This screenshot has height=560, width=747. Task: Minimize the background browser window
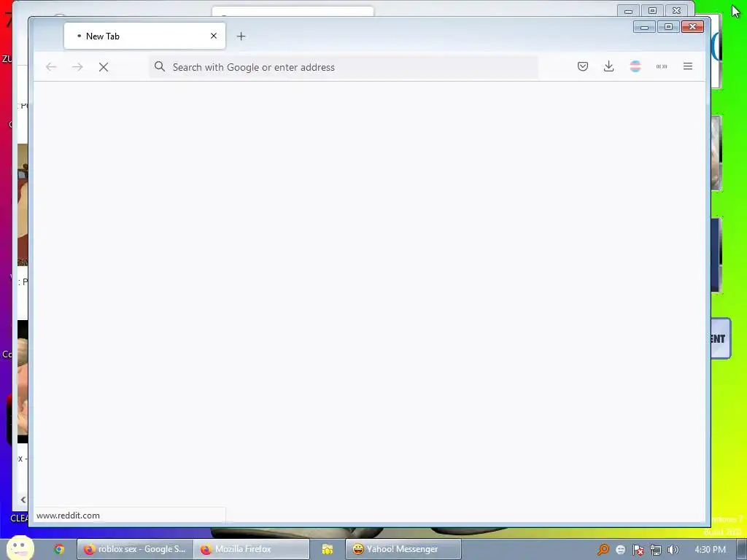(x=628, y=10)
